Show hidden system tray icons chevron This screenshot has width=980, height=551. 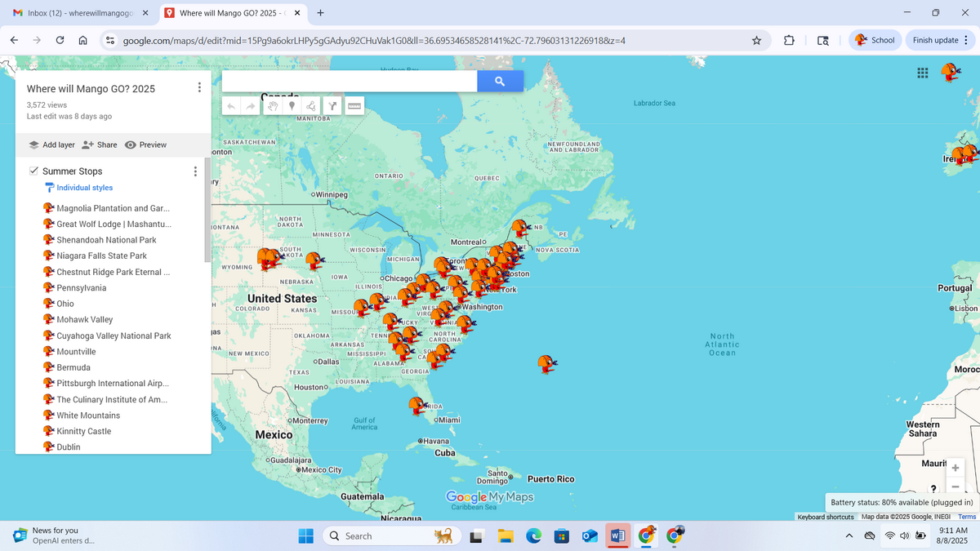tap(849, 536)
